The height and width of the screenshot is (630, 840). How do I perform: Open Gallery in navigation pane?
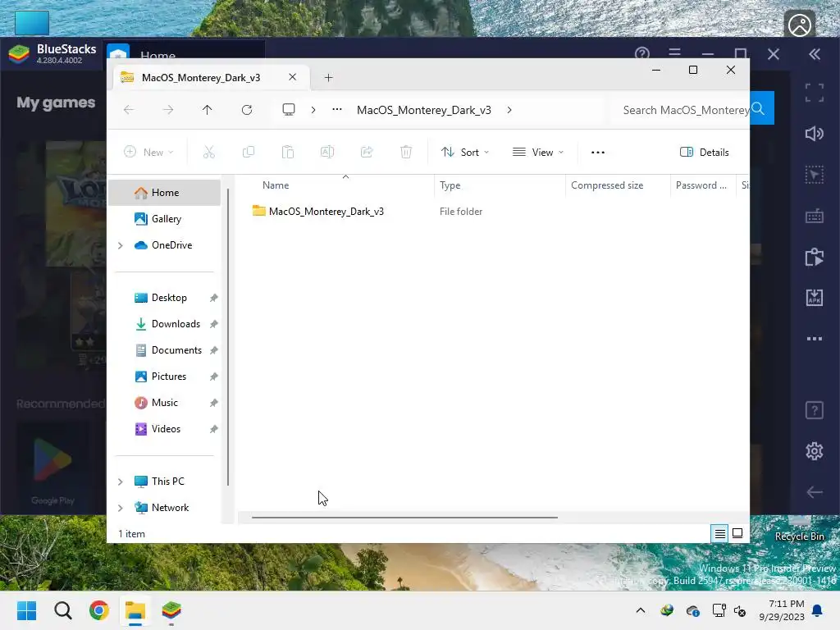pos(164,219)
